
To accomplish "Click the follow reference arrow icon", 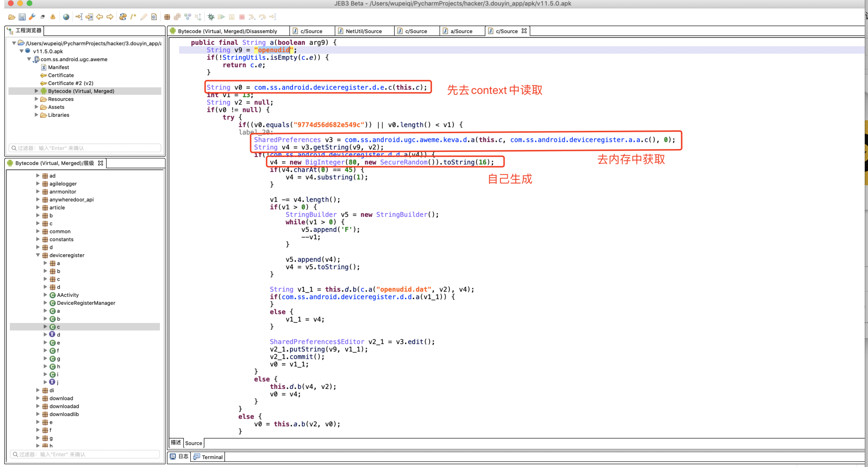I will 89,17.
